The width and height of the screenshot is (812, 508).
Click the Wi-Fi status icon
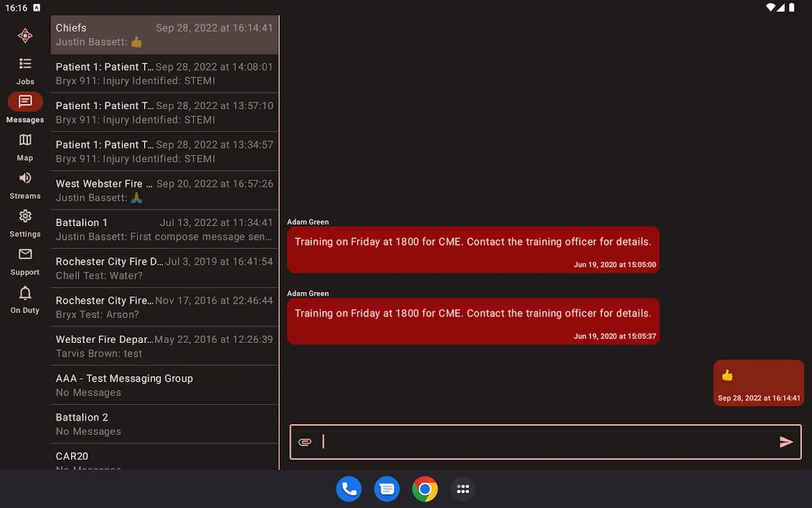[771, 8]
